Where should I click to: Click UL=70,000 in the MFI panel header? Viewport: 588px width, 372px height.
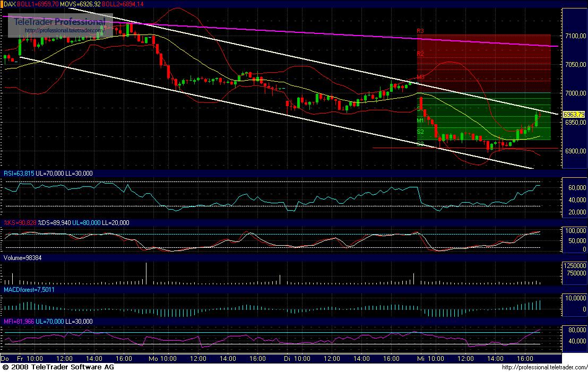(x=49, y=322)
